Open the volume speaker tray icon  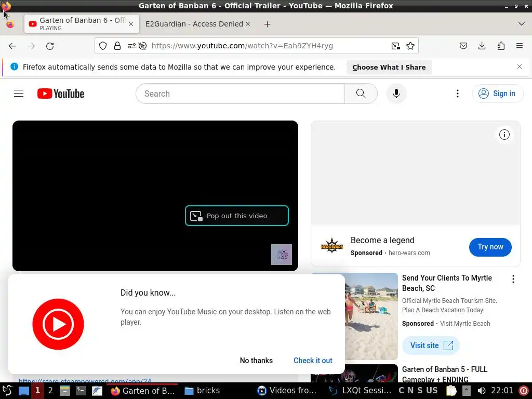point(481,391)
